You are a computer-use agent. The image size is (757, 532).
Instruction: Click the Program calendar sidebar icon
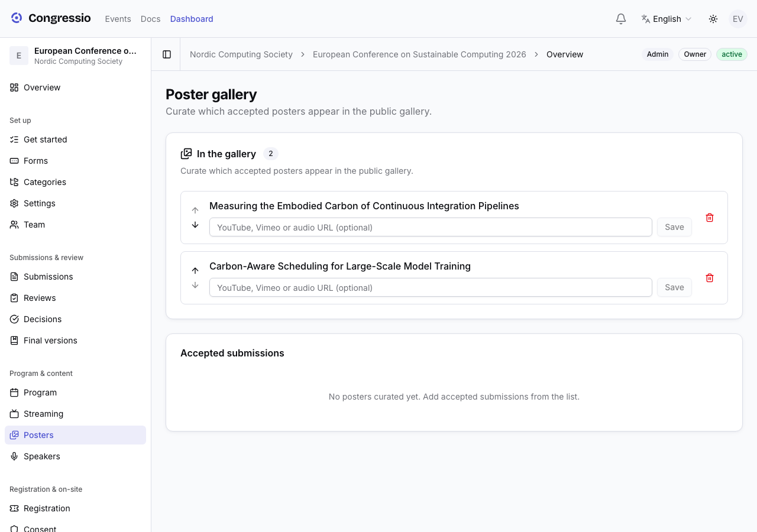click(14, 392)
